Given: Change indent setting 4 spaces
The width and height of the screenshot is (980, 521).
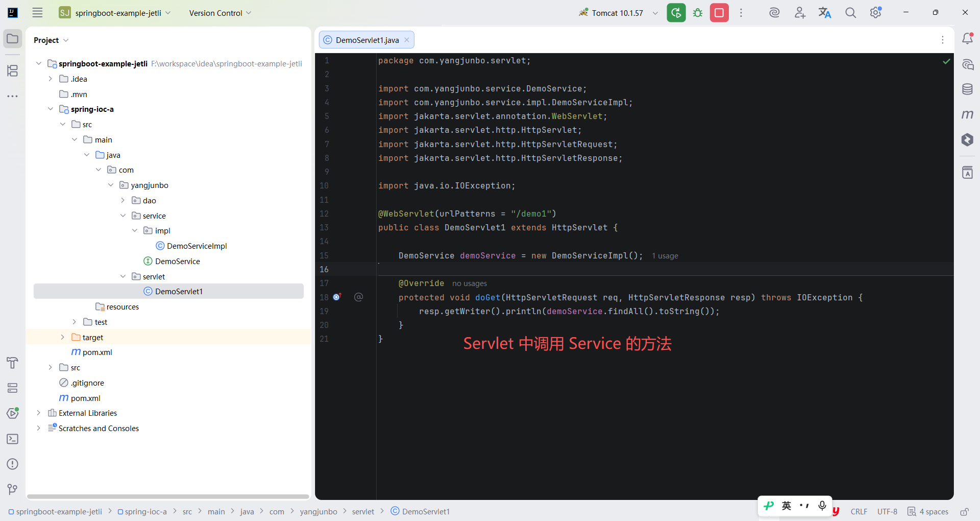Looking at the screenshot, I should click(928, 511).
